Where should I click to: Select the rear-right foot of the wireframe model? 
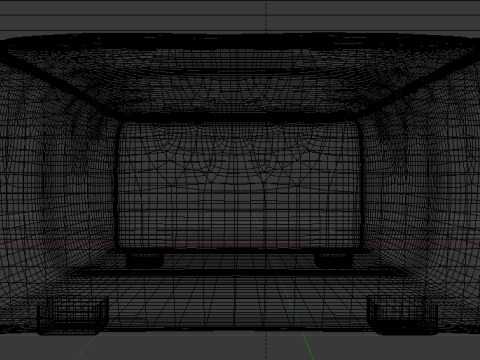click(x=333, y=260)
